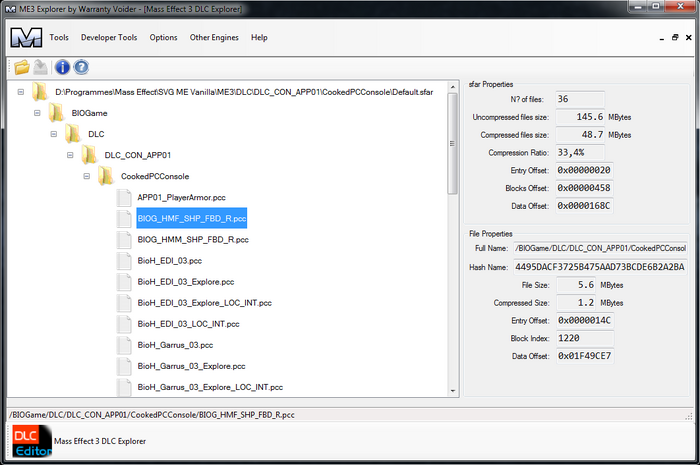700x465 pixels.
Task: Close the inner DLC Explorer child window
Action: (688, 37)
